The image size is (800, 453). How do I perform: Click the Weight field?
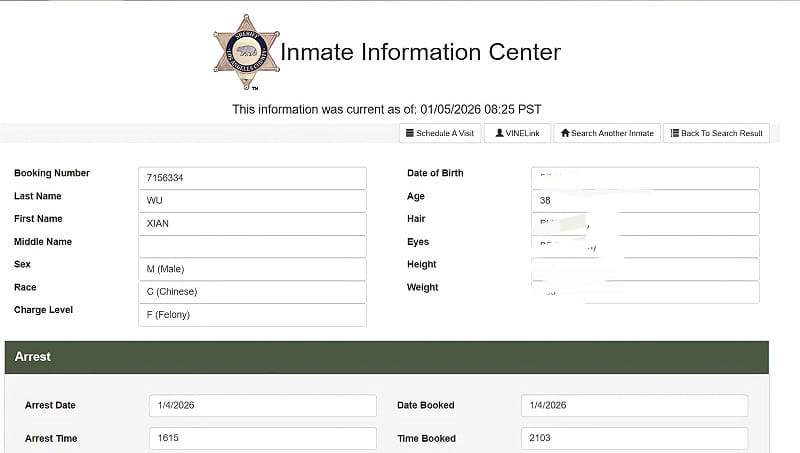pos(645,292)
